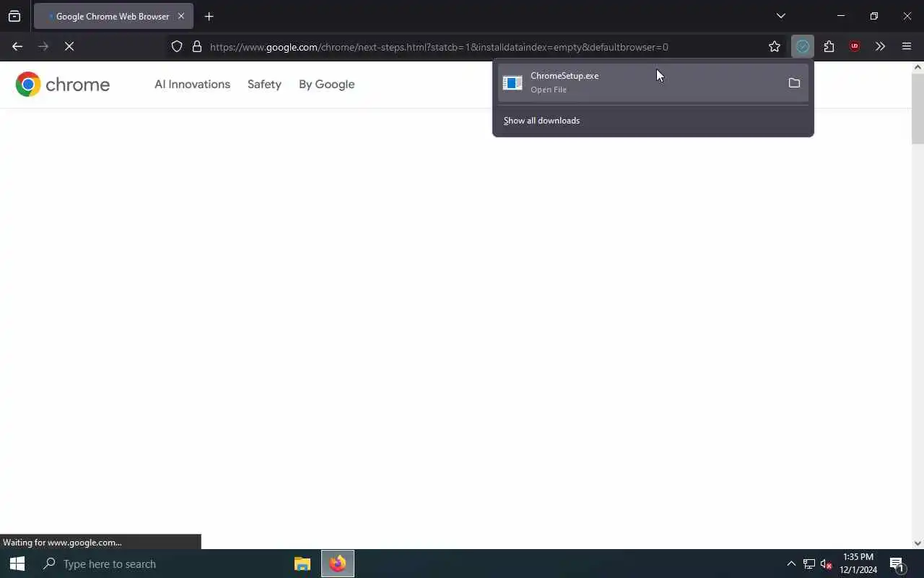Restore down the Firefox window
The height and width of the screenshot is (578, 924).
coord(874,16)
